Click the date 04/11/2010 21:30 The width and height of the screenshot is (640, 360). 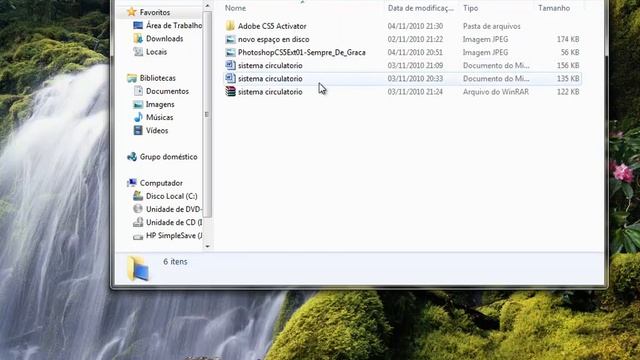click(415, 26)
